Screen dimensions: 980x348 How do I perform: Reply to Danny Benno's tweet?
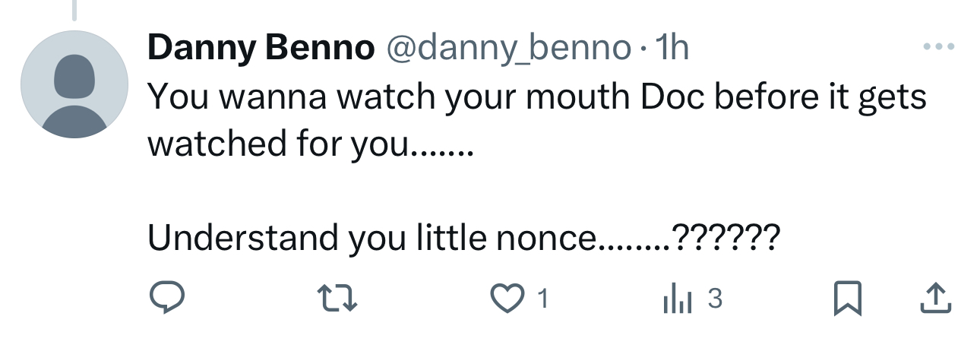coord(166,298)
